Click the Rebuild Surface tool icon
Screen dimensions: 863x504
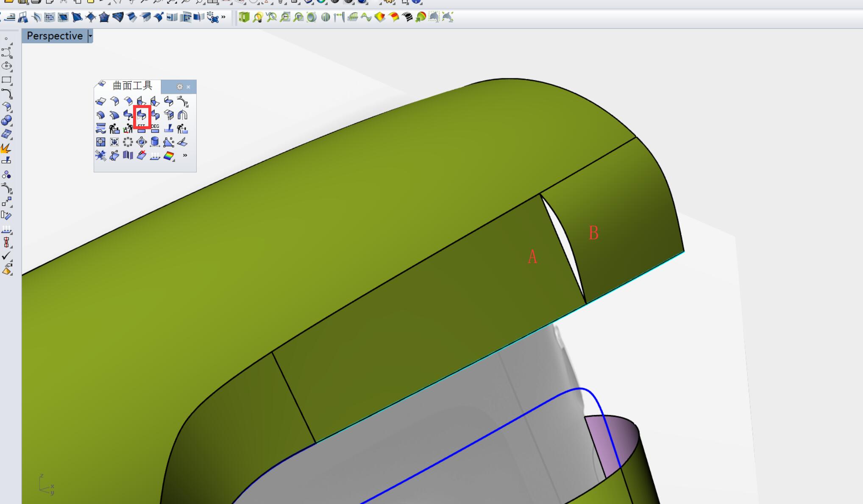pos(114,129)
